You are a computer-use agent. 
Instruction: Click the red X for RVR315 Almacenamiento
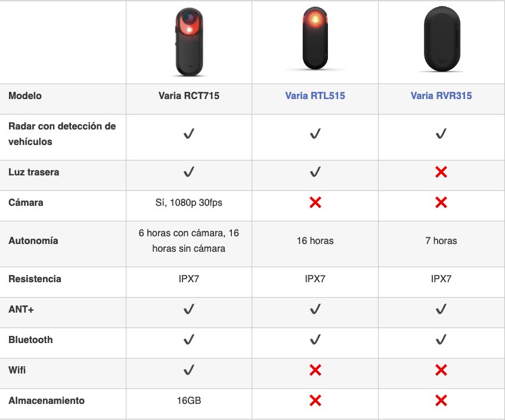[x=441, y=401]
